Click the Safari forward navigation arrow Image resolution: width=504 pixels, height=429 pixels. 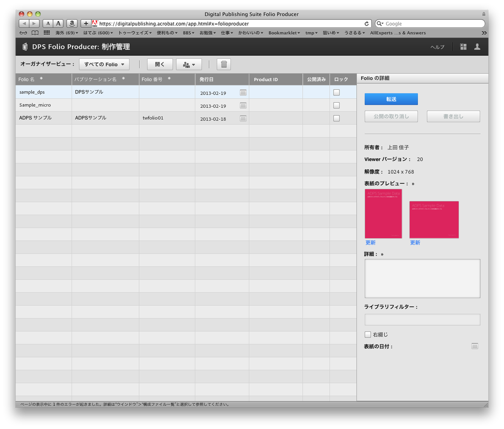click(x=34, y=24)
